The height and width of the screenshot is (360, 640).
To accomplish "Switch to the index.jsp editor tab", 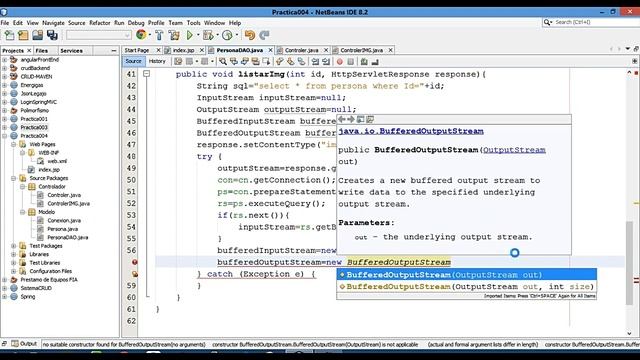I will point(183,50).
